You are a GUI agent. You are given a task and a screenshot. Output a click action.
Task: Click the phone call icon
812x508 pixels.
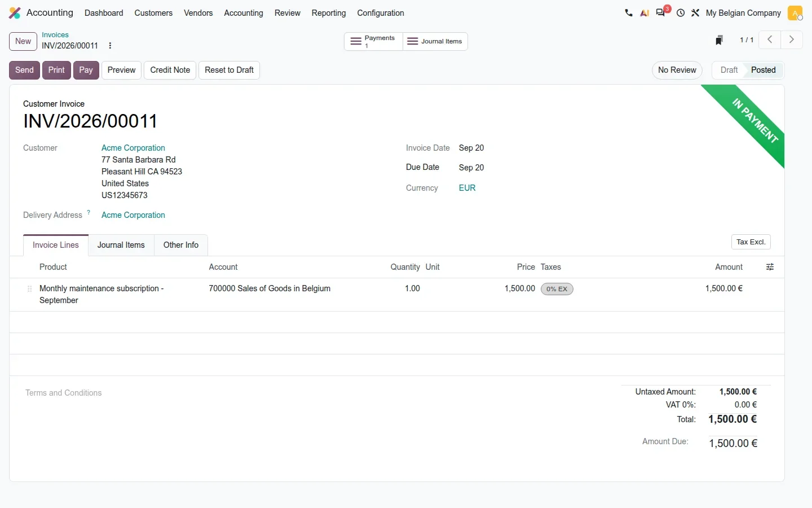click(x=629, y=13)
